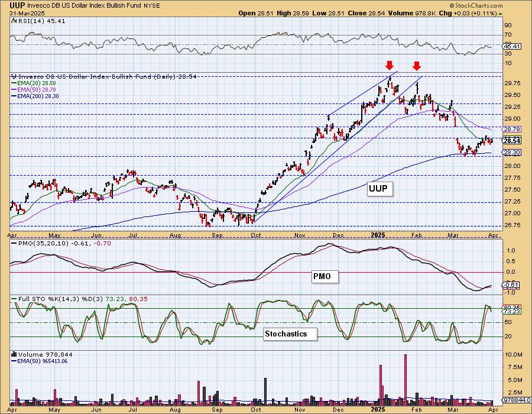
Task: Click the 90 level on the RSI axis
Action: (508, 25)
